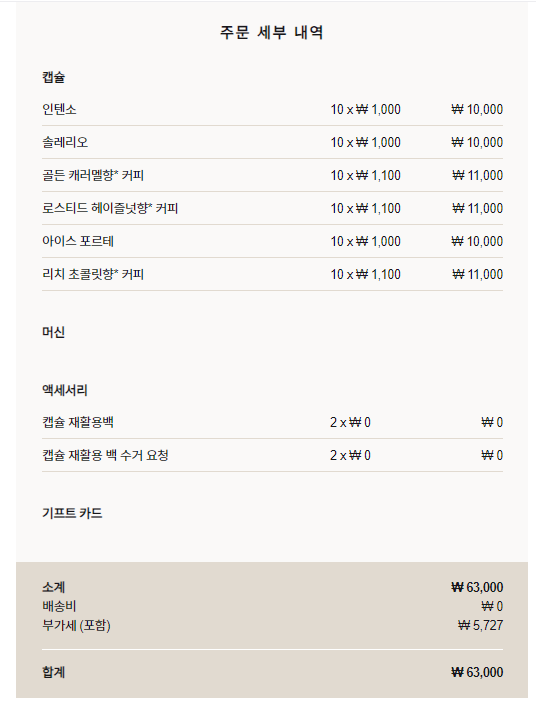Image resolution: width=536 pixels, height=711 pixels.
Task: Click the 합계 total amount ₩ 63,000
Action: coord(477,672)
